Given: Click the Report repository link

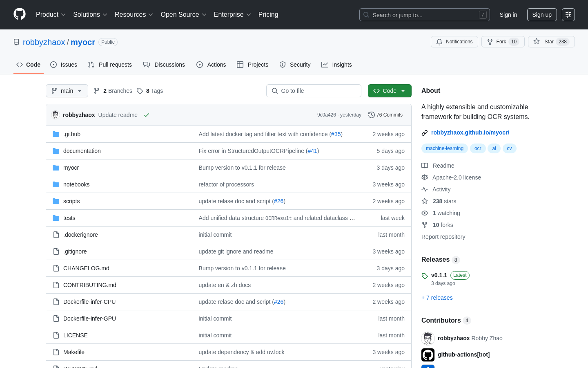Looking at the screenshot, I should [443, 237].
